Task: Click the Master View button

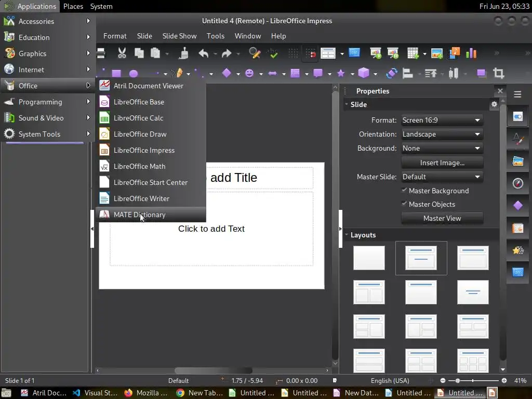Action: coord(442,219)
